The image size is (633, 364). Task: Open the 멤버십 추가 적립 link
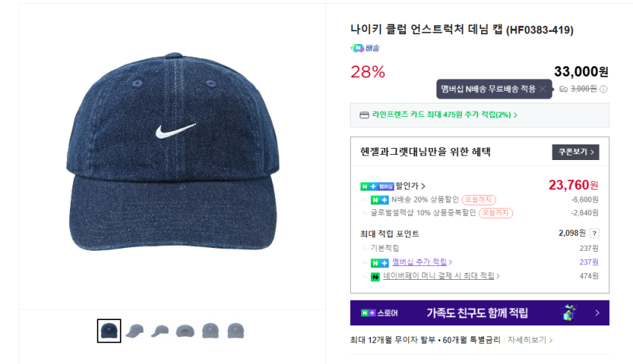422,262
